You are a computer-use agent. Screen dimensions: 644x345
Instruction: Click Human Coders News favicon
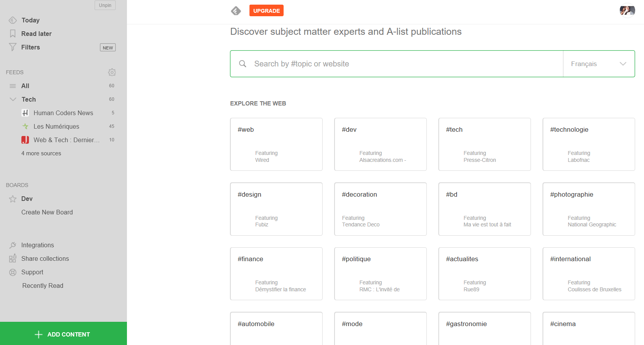(25, 113)
